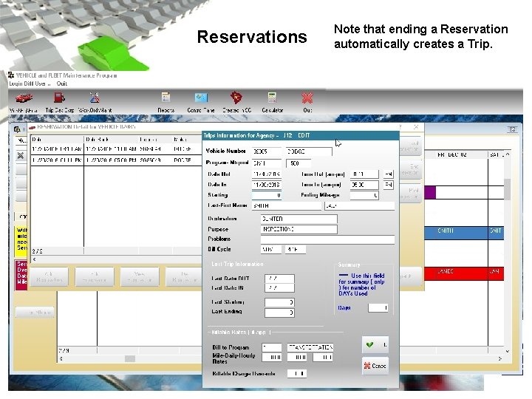Viewport: 532px width, 399px height.
Task: Click the calendar vertical scrollbar thumb
Action: tap(507, 189)
